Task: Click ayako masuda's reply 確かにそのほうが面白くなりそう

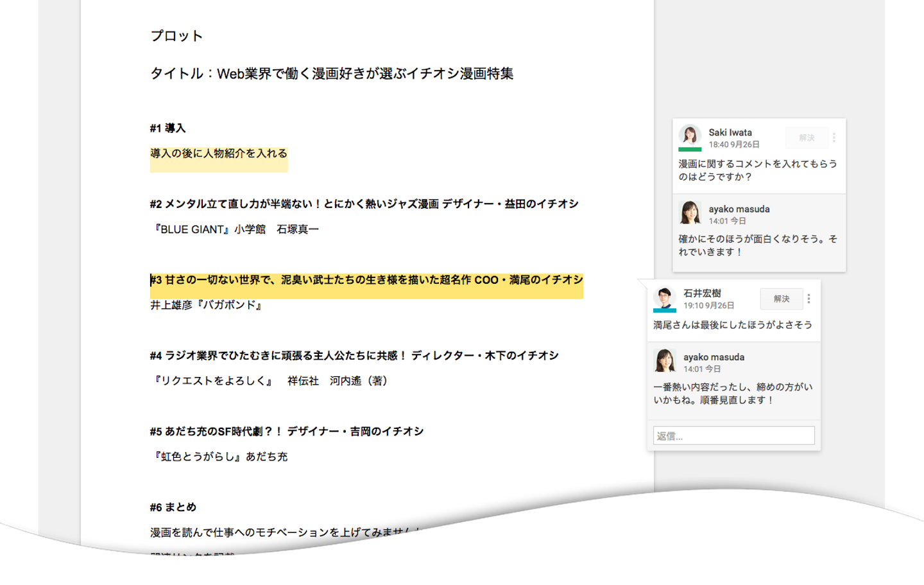Action: (758, 245)
